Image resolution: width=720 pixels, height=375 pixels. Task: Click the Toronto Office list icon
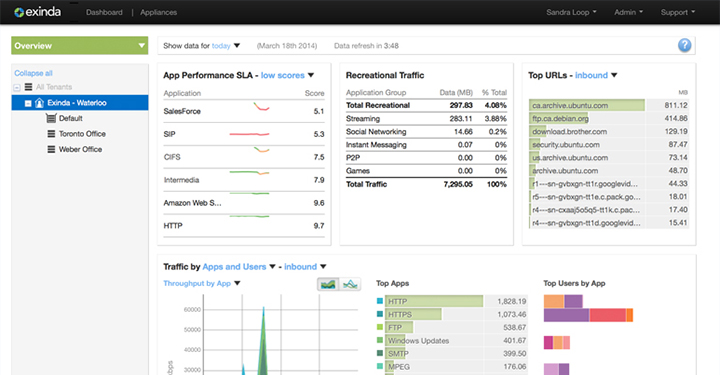tap(51, 134)
